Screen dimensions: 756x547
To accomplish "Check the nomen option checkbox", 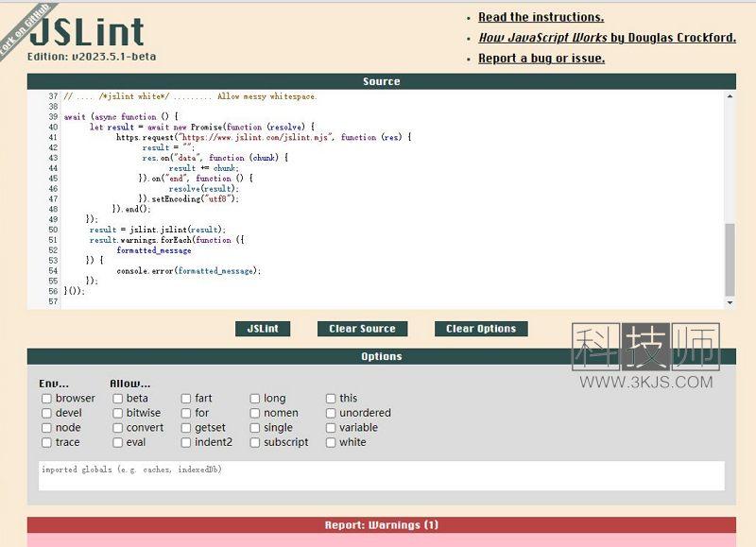I will 255,413.
